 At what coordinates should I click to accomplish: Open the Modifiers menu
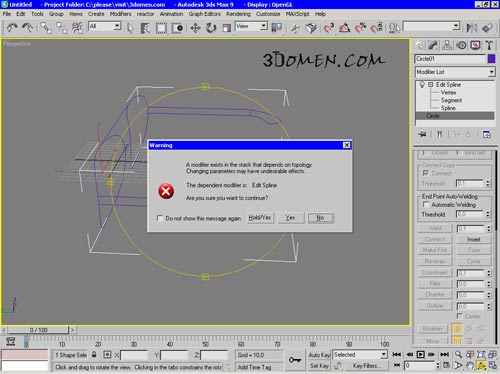[120, 14]
